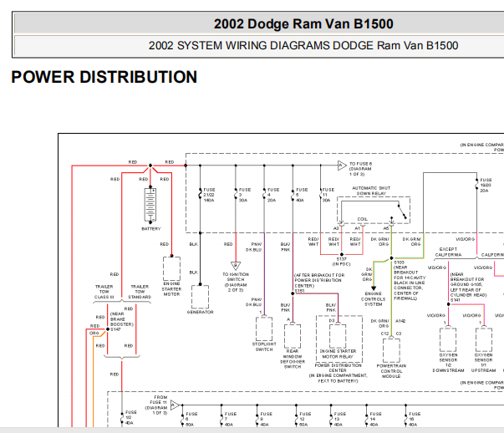Click the "FUSE 19/20 20A" label

(x=486, y=186)
